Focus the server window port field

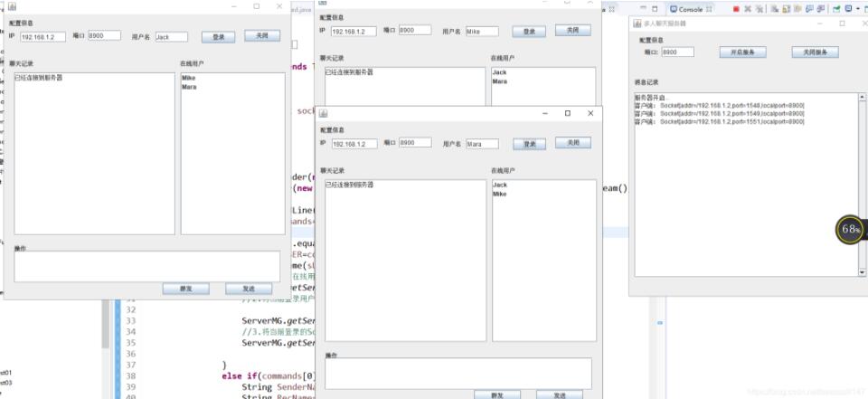point(677,52)
